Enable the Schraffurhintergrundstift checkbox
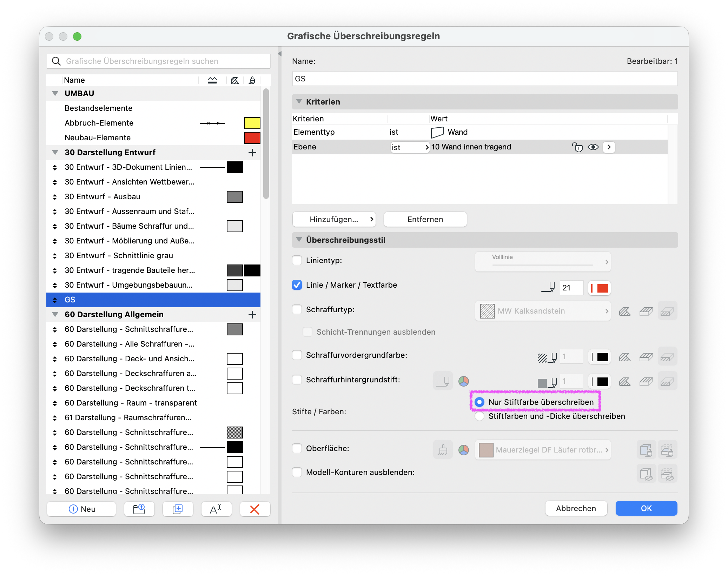The image size is (728, 576). pyautogui.click(x=297, y=380)
